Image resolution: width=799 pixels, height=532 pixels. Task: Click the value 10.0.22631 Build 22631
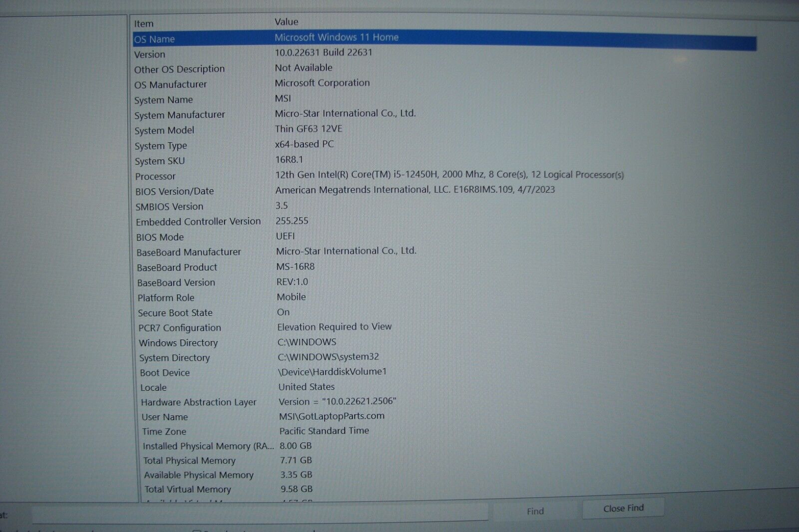324,52
